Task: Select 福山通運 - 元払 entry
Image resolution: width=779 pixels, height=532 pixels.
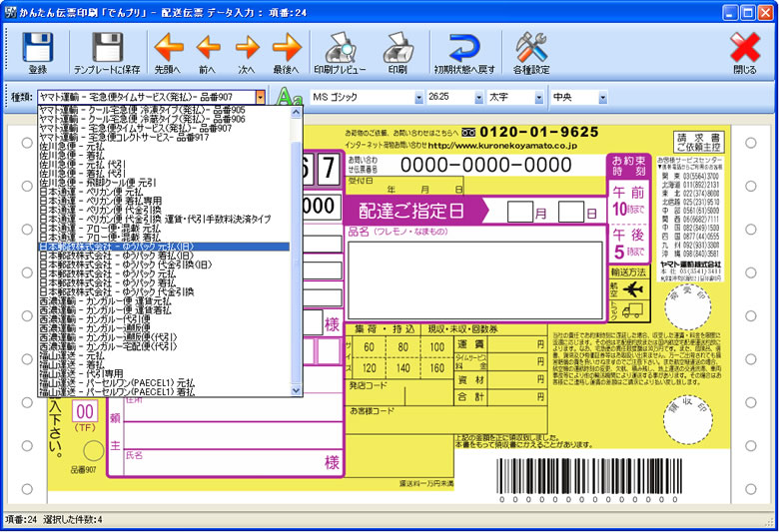Action: [x=164, y=355]
